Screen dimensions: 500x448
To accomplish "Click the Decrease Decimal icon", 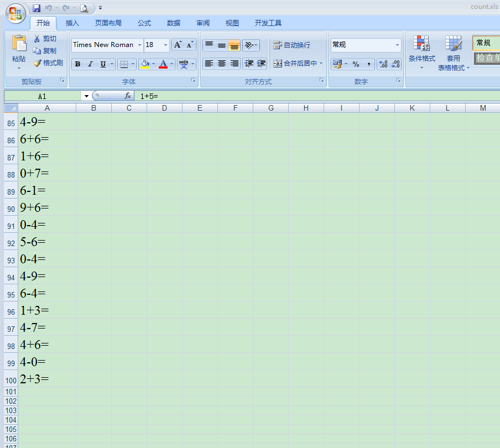I will pyautogui.click(x=395, y=64).
